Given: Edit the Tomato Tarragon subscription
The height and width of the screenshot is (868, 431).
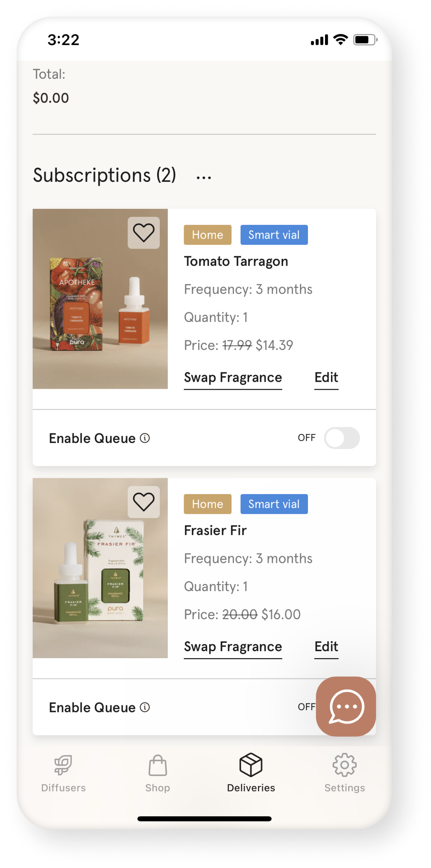Looking at the screenshot, I should [326, 378].
